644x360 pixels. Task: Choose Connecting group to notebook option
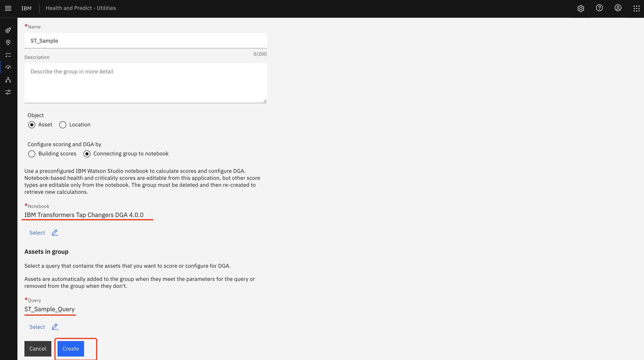click(x=87, y=154)
